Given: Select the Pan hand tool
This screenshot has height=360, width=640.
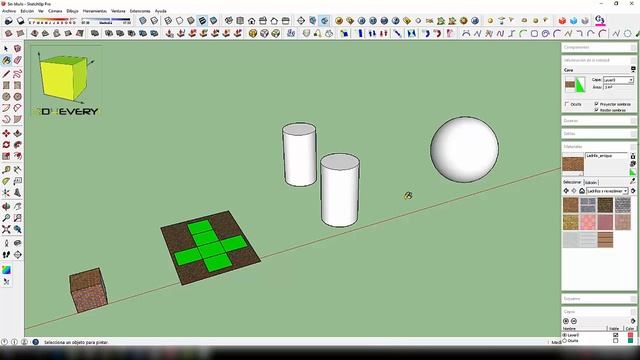Looking at the screenshot, I should (17, 207).
